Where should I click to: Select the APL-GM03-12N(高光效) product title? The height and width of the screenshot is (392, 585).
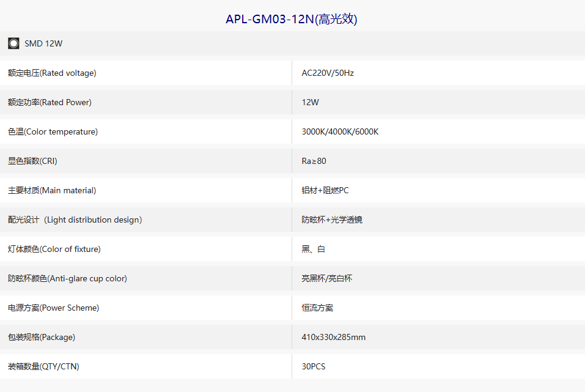pos(292,19)
